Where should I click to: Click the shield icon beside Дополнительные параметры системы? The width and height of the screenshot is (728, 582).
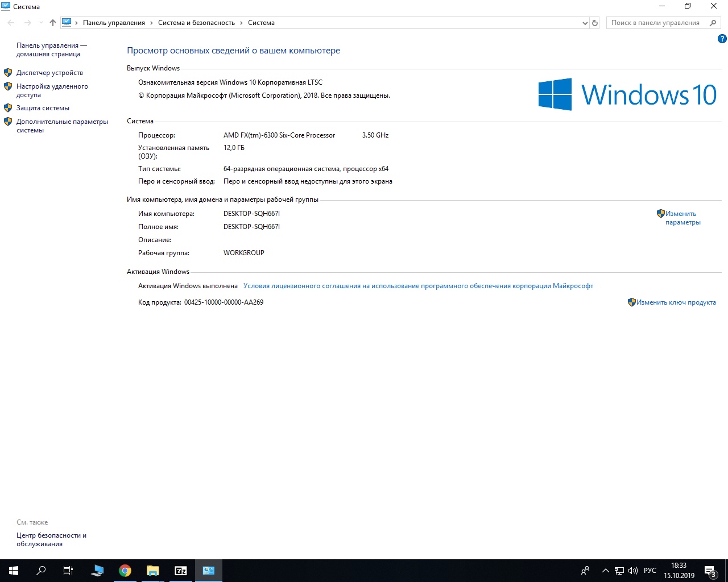pyautogui.click(x=8, y=122)
